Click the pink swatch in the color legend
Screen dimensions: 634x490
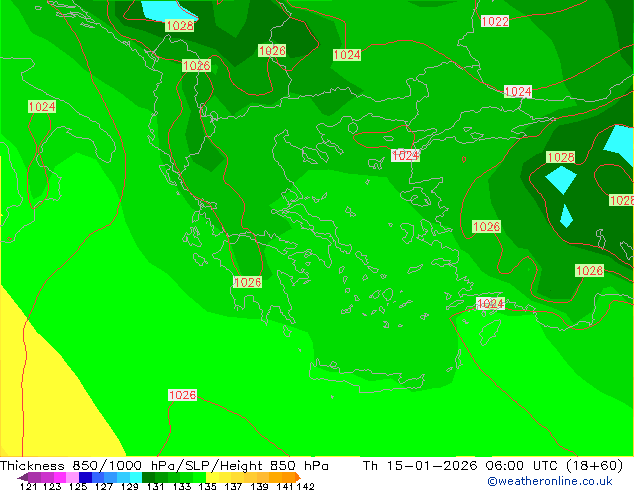click(x=72, y=477)
